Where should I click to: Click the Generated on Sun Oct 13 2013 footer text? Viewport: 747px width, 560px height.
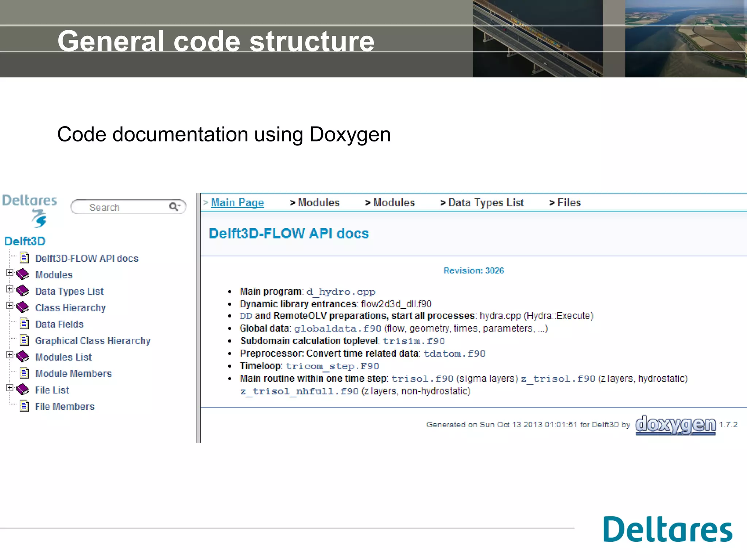(x=528, y=424)
